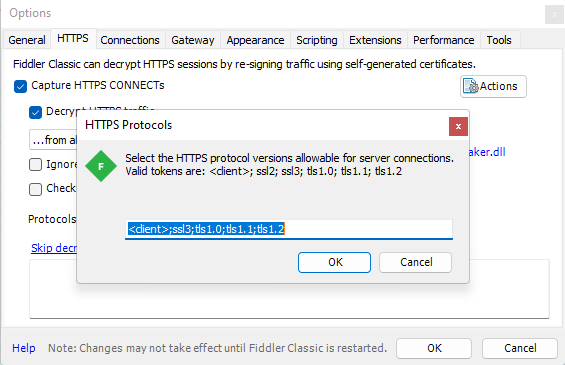Toggle Capture HTTPS CONNECTs checkbox
The height and width of the screenshot is (365, 565).
point(21,86)
